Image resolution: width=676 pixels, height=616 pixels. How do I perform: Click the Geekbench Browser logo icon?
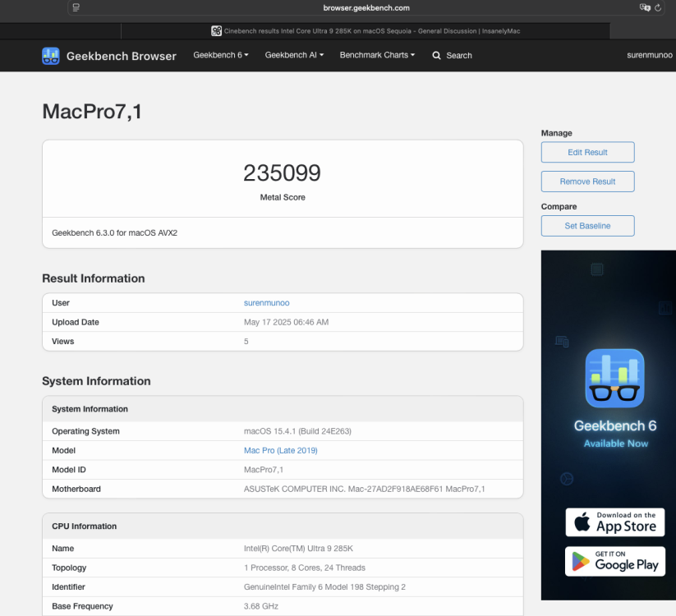50,56
